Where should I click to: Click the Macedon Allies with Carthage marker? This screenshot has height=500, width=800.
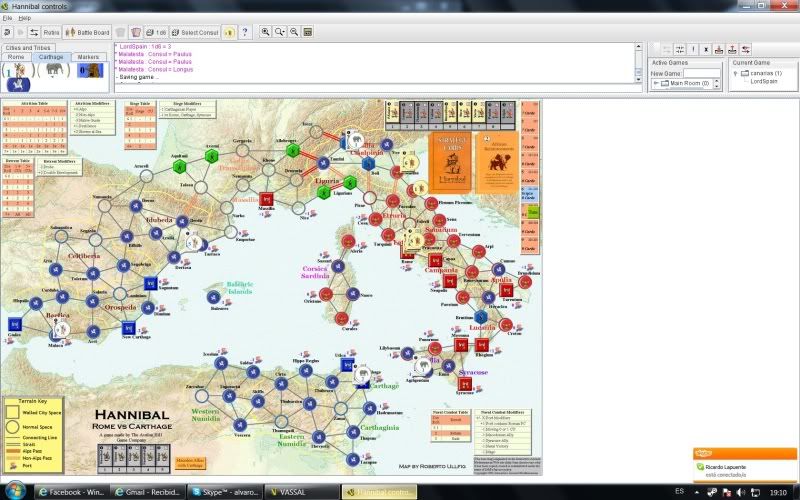(x=190, y=463)
